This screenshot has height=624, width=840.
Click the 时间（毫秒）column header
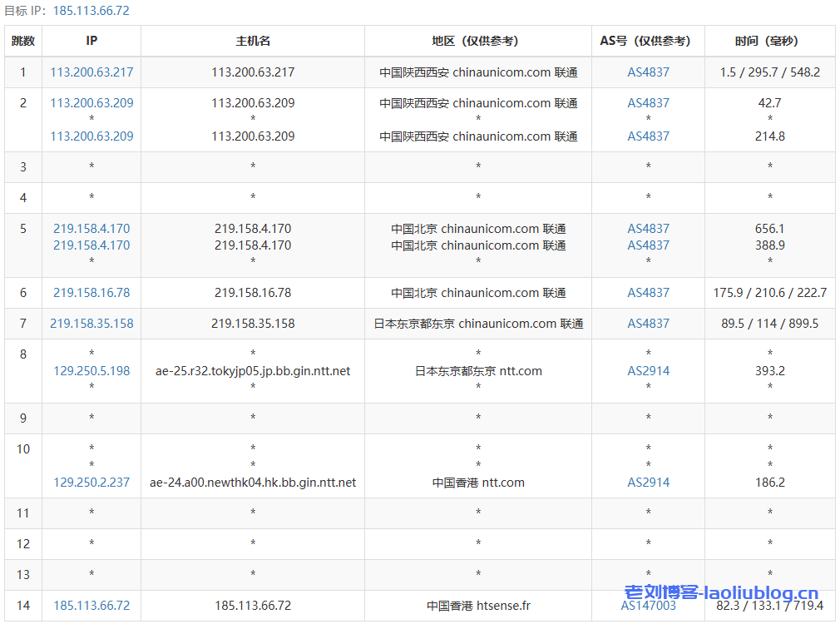[770, 40]
